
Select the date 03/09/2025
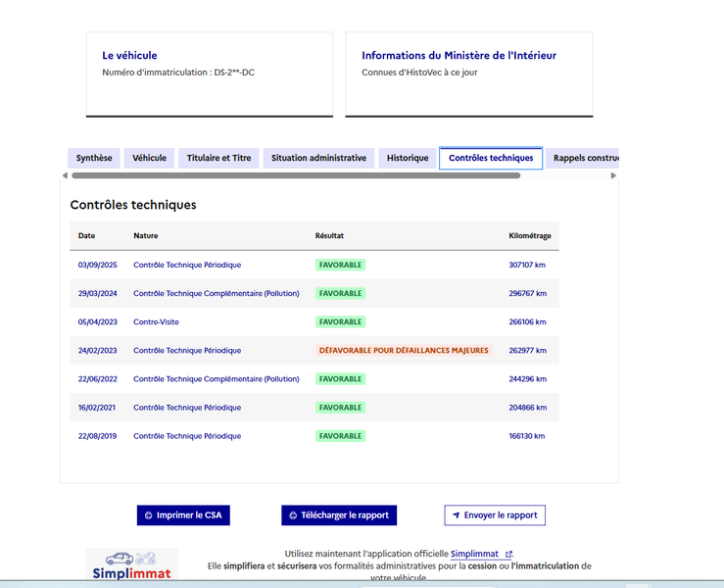point(97,265)
